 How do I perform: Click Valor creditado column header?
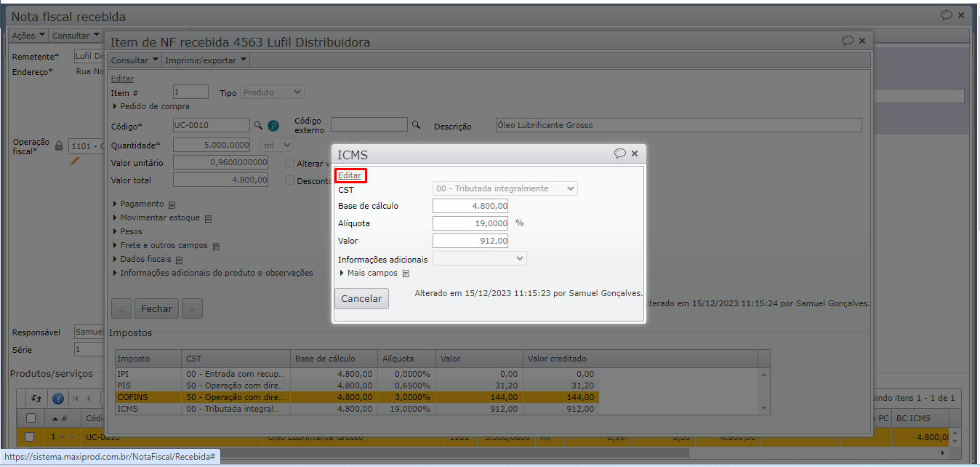[557, 359]
